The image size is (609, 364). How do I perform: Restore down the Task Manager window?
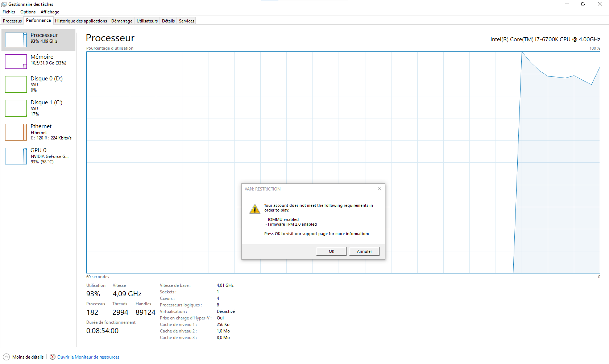583,4
